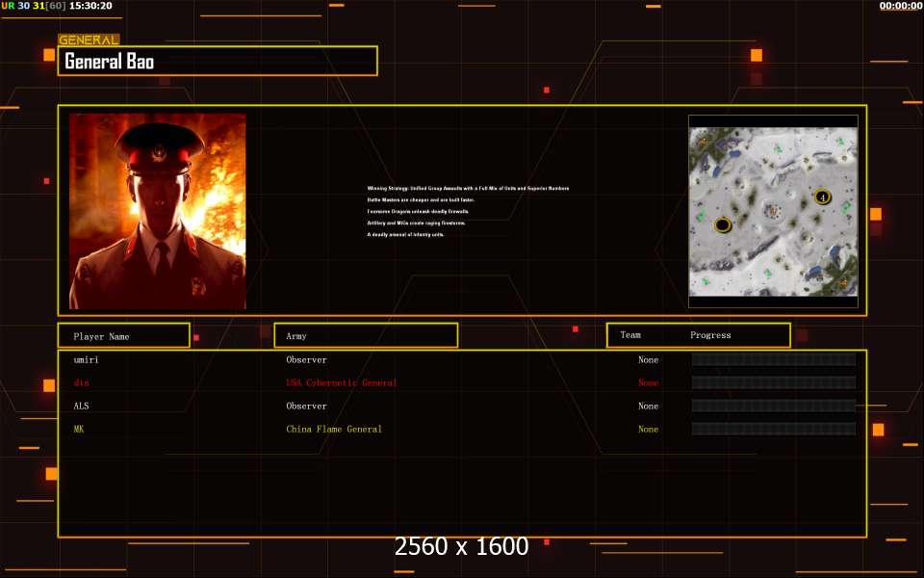Click the '2560 x 1600' resolution text
The width and height of the screenshot is (924, 578).
coord(461,546)
